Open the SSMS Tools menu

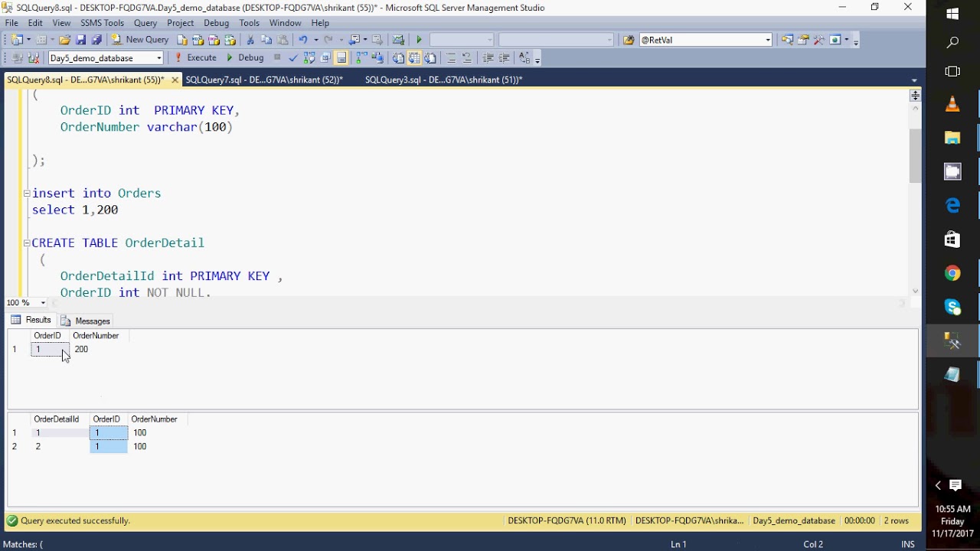tap(102, 23)
